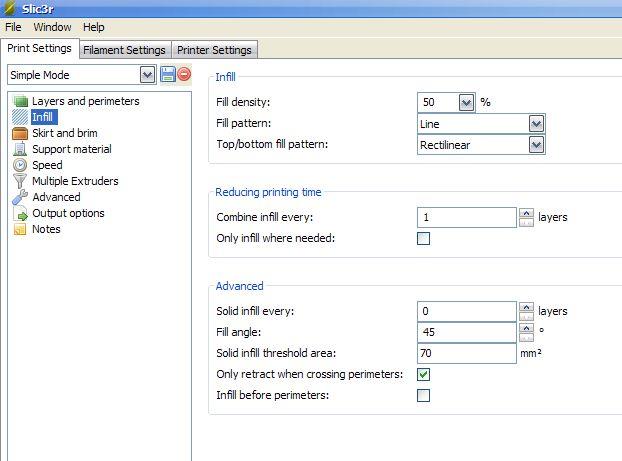The height and width of the screenshot is (461, 622).
Task: Save the current preset with floppy icon
Action: coord(168,75)
